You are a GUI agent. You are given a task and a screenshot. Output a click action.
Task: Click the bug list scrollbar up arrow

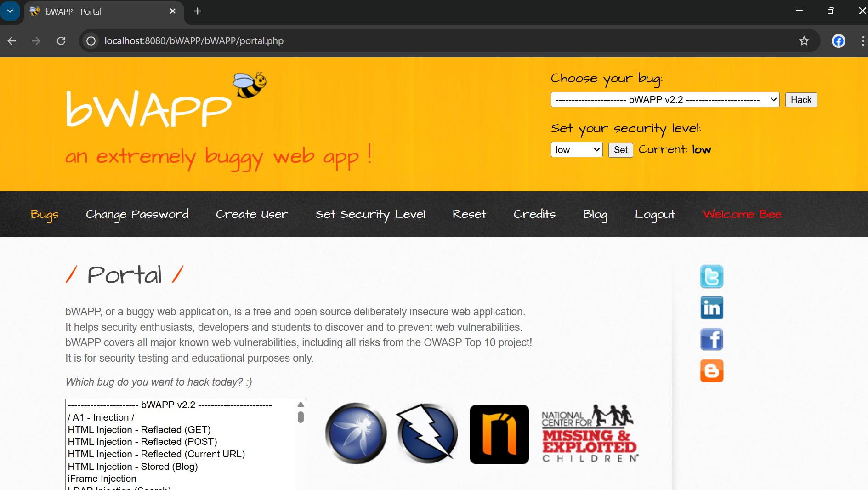301,405
